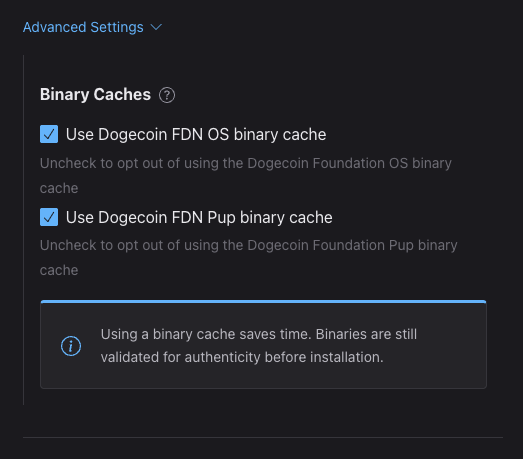The image size is (523, 459).
Task: Click the word 'Advanced' in the settings header
Action: (x=55, y=27)
